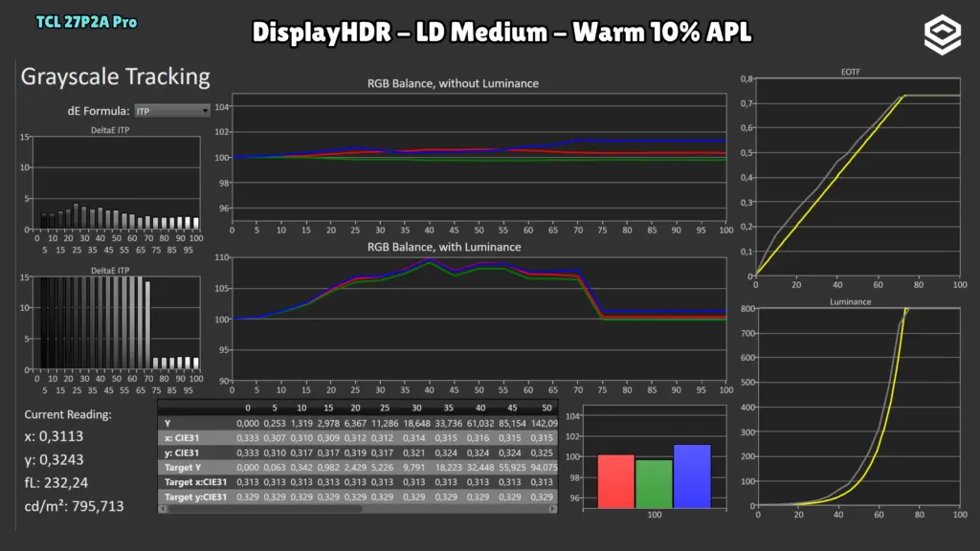Click the Y value 85,154
Image resolution: width=980 pixels, height=551 pixels.
coord(512,423)
